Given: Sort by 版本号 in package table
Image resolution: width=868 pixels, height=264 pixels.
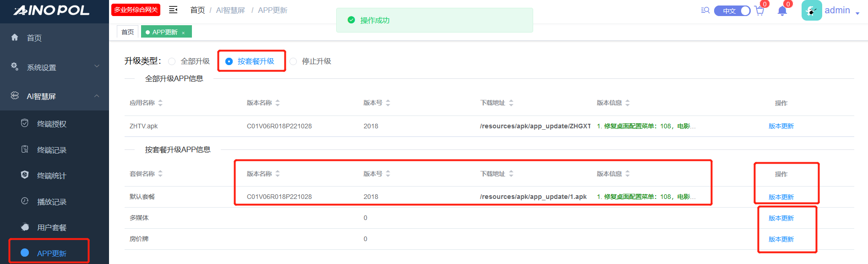Looking at the screenshot, I should click(x=388, y=174).
